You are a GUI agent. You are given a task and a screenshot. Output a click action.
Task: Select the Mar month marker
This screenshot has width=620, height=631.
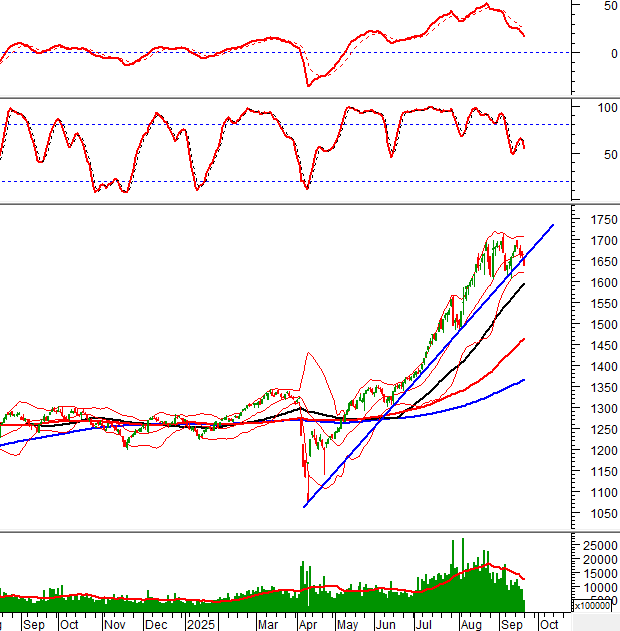(x=269, y=624)
